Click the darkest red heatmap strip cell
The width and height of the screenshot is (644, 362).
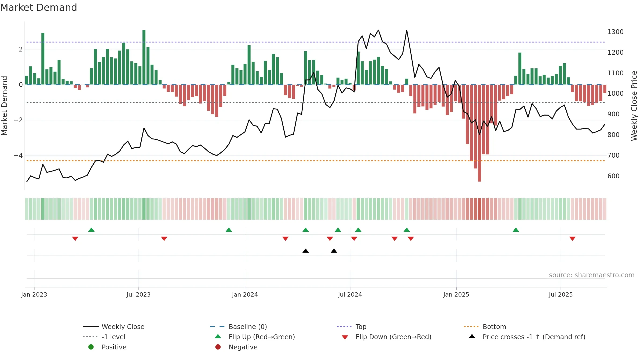coord(480,209)
